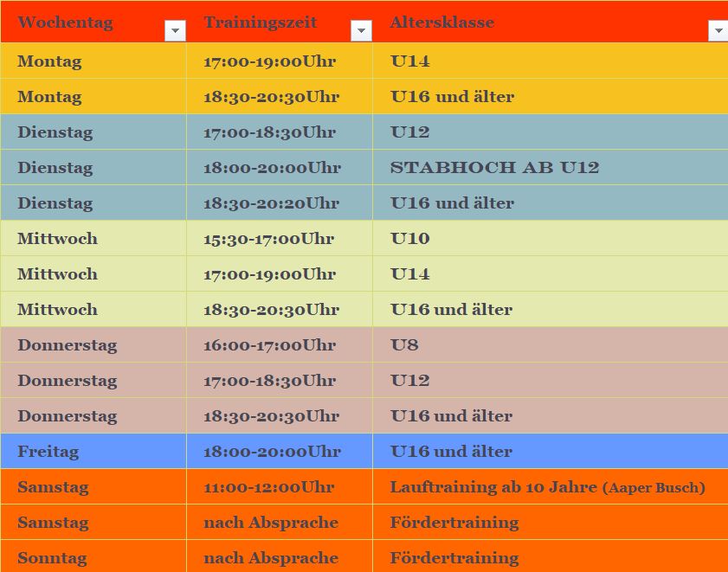The height and width of the screenshot is (572, 728).
Task: Expand the Altersklasse filter dropdown arrow
Action: pos(718,31)
